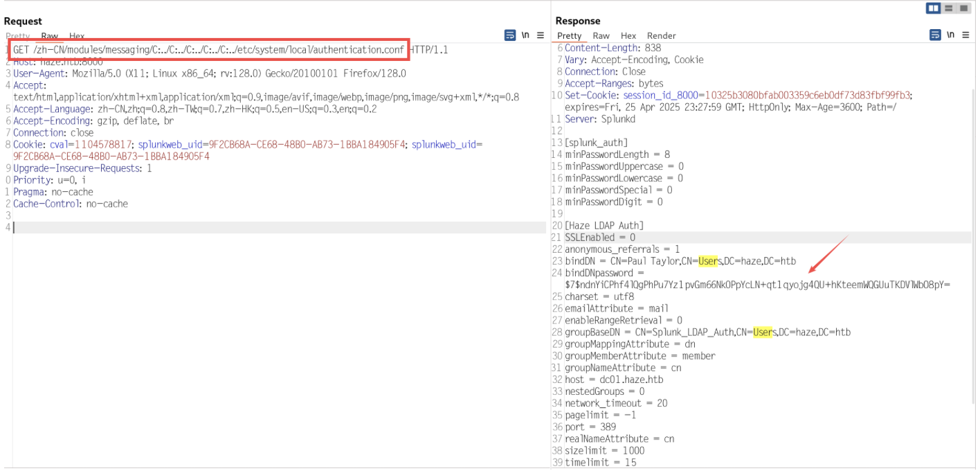This screenshot has width=980, height=471.
Task: Show non-printable \n characters in Response
Action: point(950,35)
